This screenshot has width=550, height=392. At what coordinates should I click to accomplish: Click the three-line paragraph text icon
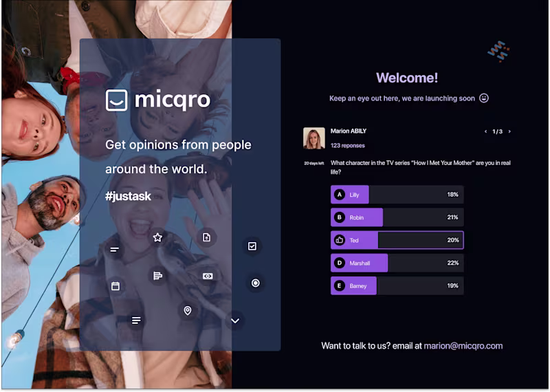pyautogui.click(x=136, y=320)
